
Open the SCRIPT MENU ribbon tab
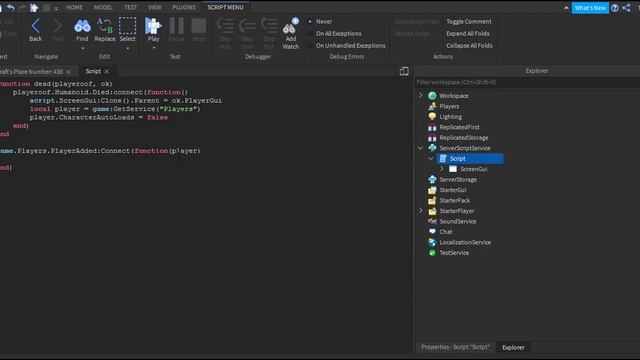225,7
